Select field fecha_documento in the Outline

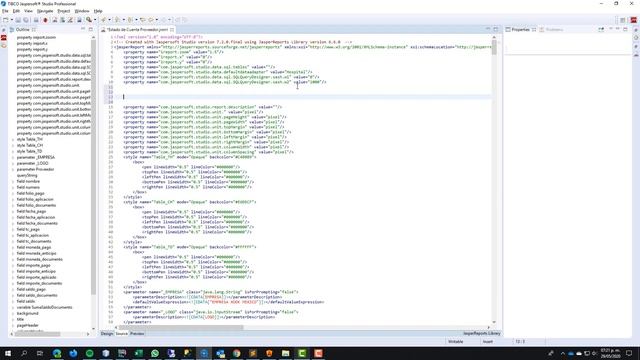[x=37, y=223]
